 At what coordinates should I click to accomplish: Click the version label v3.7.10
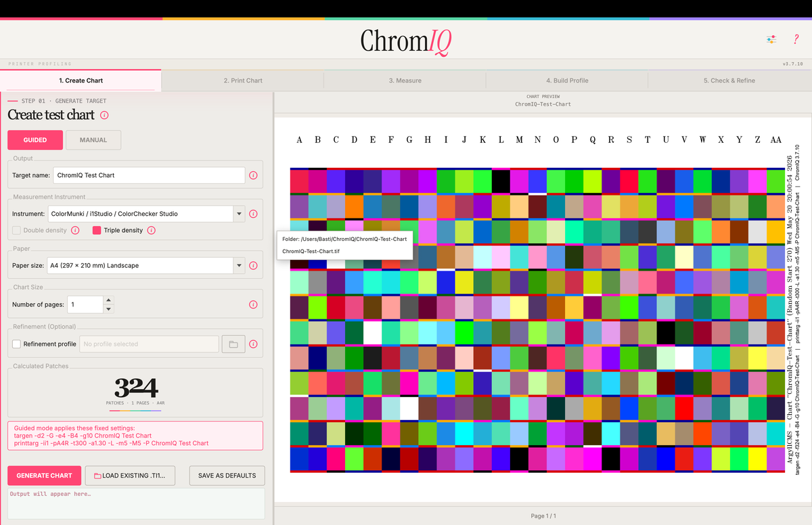point(792,64)
